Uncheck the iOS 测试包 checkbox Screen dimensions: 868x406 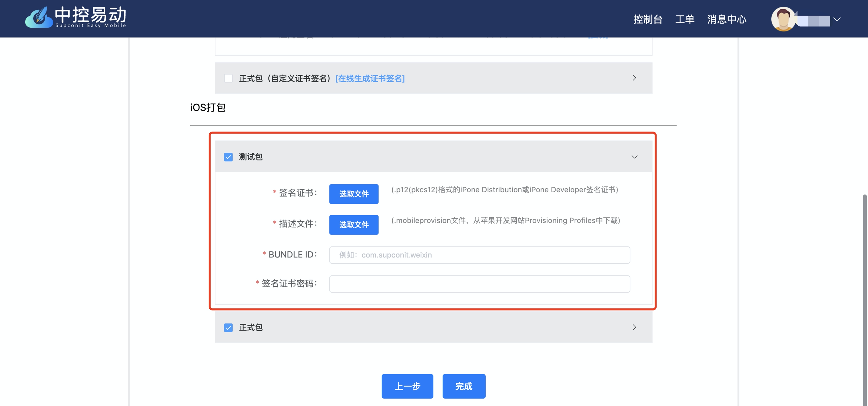(228, 157)
